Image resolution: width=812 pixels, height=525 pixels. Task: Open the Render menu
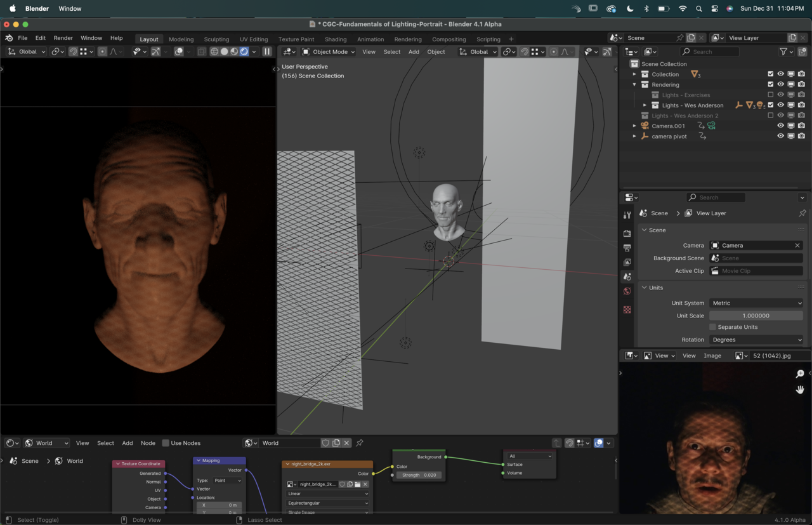(x=63, y=38)
